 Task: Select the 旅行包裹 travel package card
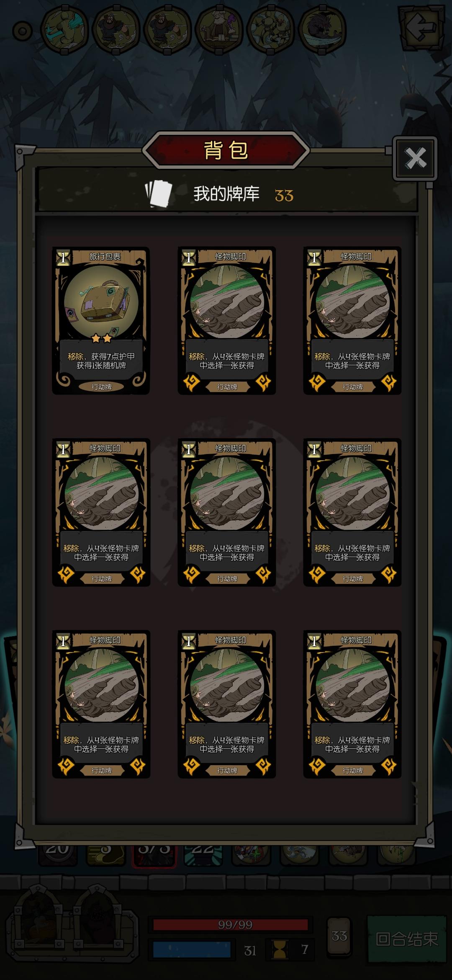point(101,320)
